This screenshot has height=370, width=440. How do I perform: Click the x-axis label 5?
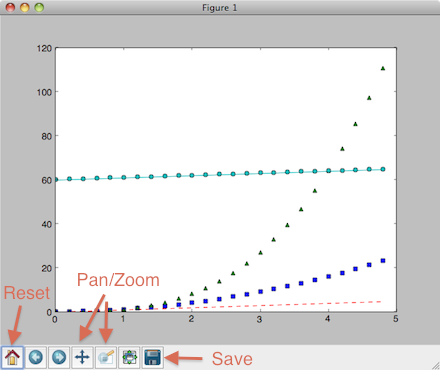[396, 319]
